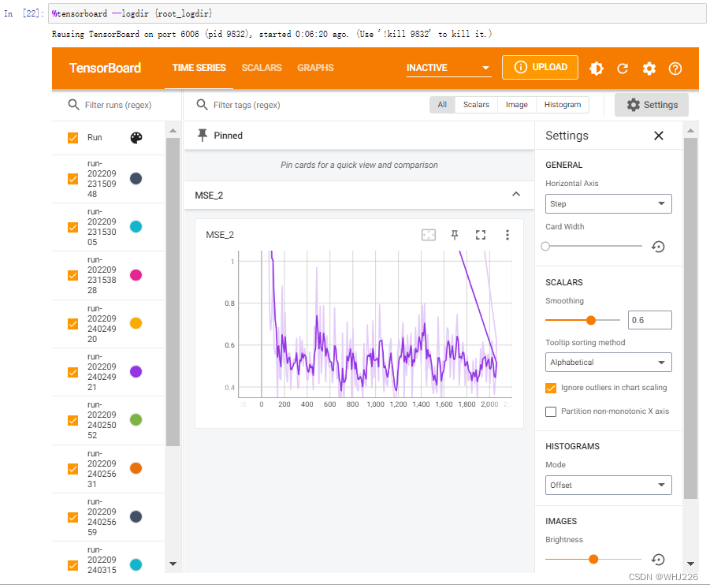Click the Pinned section pin icon

203,135
